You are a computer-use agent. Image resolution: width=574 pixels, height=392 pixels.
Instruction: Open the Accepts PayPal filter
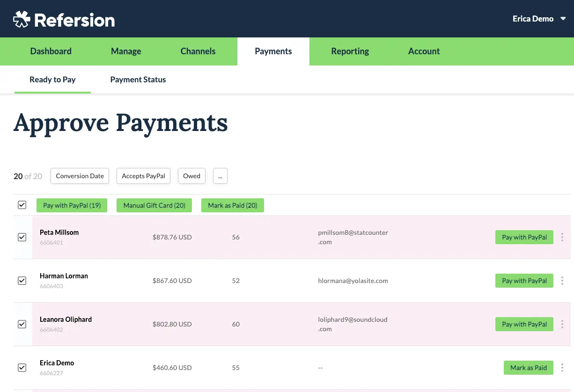coord(143,176)
